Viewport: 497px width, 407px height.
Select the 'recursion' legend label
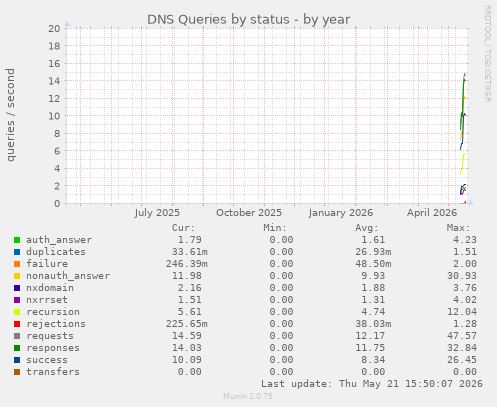[53, 312]
